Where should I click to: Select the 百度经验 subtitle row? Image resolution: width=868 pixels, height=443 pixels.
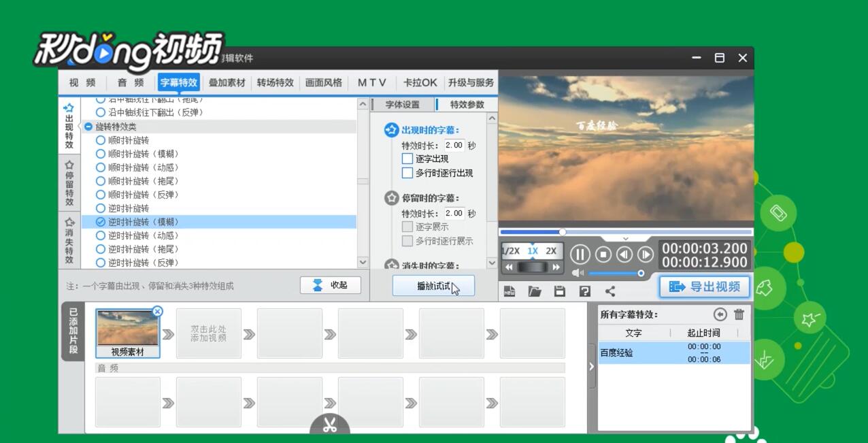[674, 352]
